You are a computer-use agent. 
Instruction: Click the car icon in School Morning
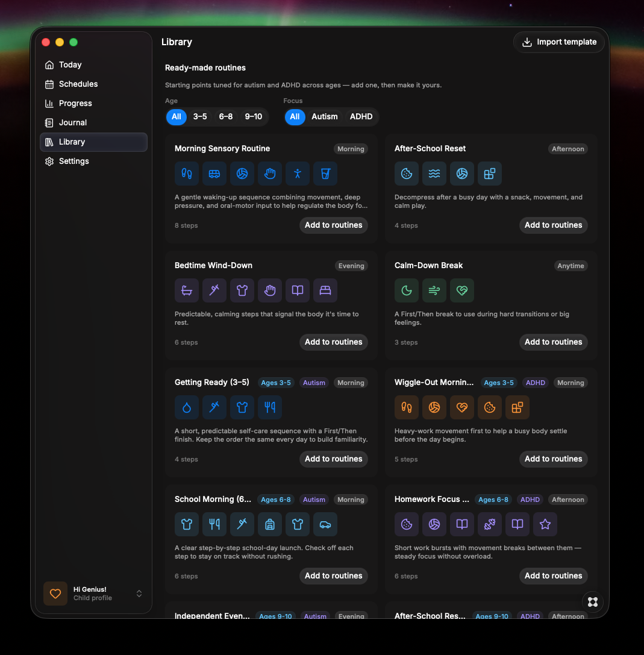tap(325, 524)
